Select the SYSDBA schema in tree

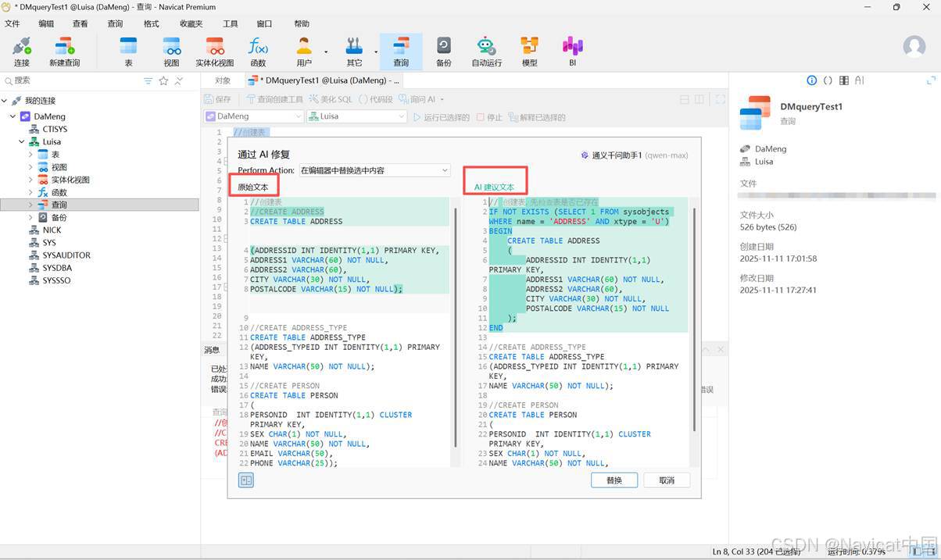[57, 268]
